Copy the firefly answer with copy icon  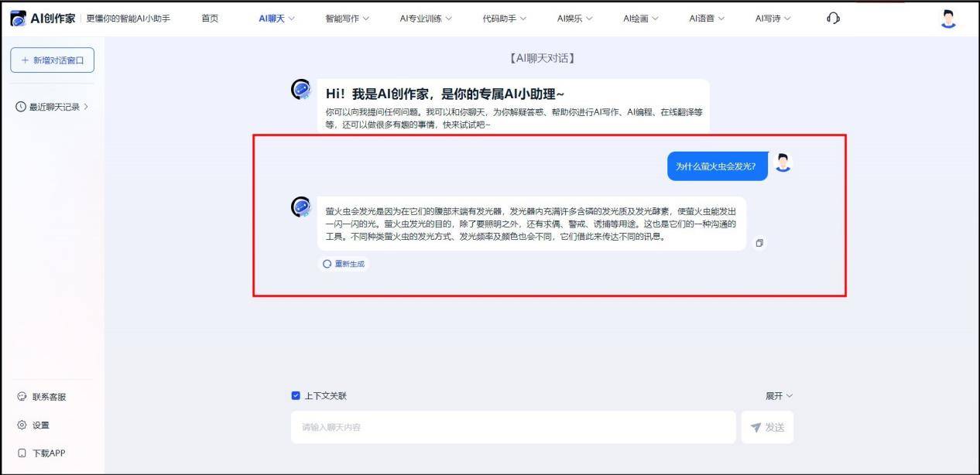point(759,243)
